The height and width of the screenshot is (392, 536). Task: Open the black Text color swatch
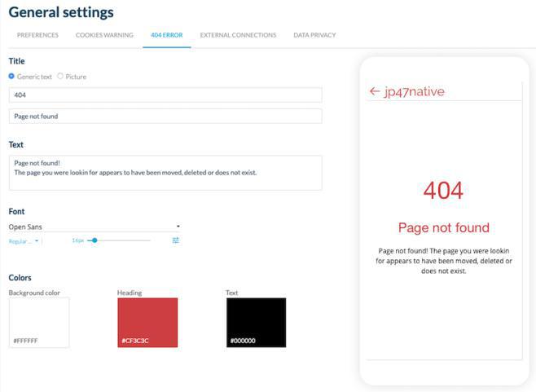click(x=256, y=322)
